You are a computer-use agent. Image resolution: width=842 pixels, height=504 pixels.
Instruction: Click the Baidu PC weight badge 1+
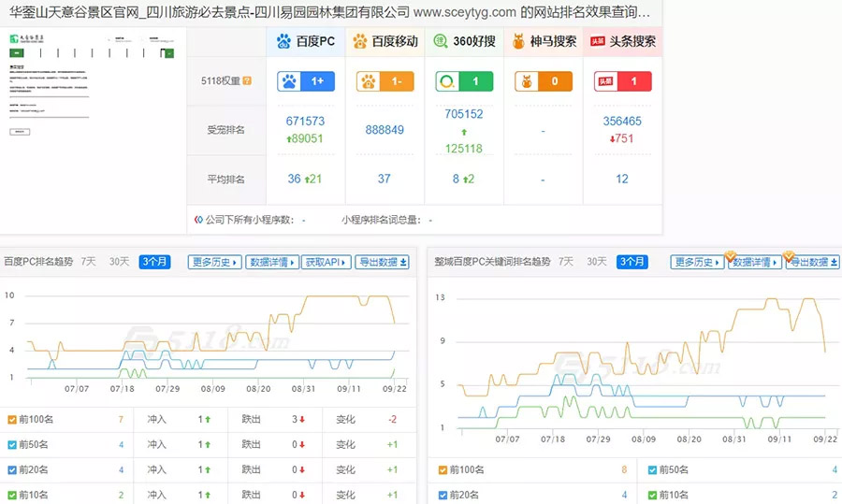306,81
